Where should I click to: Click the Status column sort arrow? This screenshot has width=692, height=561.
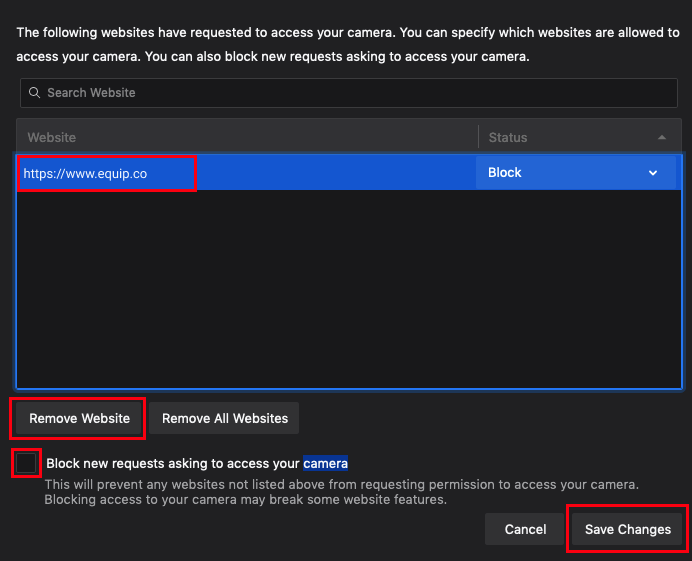(x=662, y=137)
